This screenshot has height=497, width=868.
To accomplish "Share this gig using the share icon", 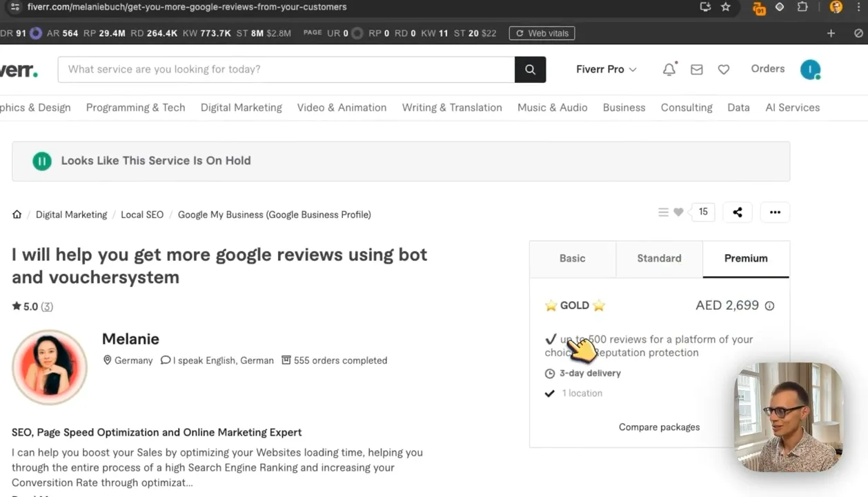I will pyautogui.click(x=738, y=212).
